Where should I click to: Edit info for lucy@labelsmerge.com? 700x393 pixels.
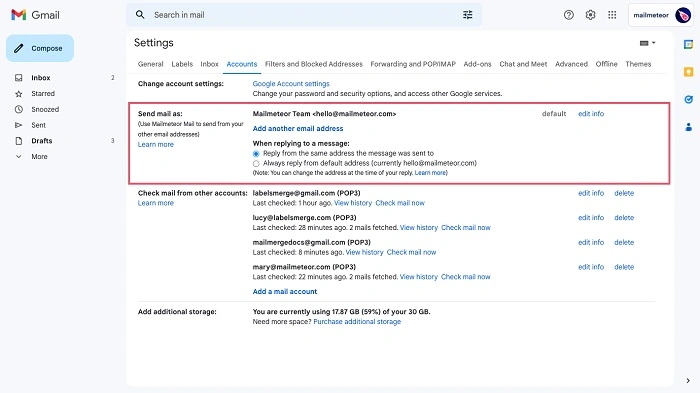pyautogui.click(x=591, y=218)
